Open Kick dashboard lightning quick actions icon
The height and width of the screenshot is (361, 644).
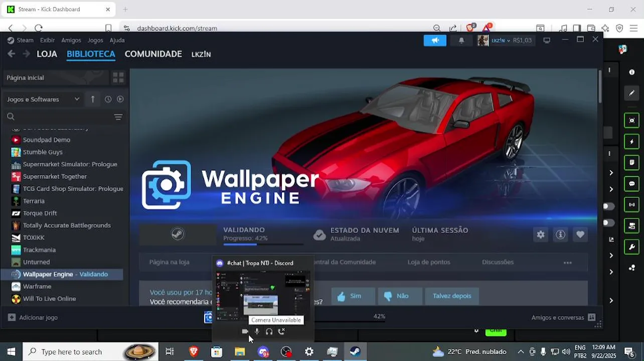632,141
